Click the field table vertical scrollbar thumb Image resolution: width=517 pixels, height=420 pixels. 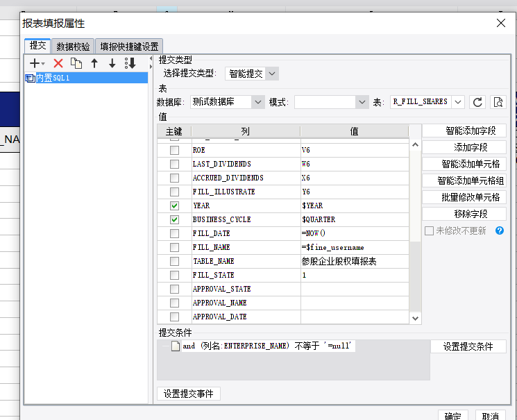point(415,276)
